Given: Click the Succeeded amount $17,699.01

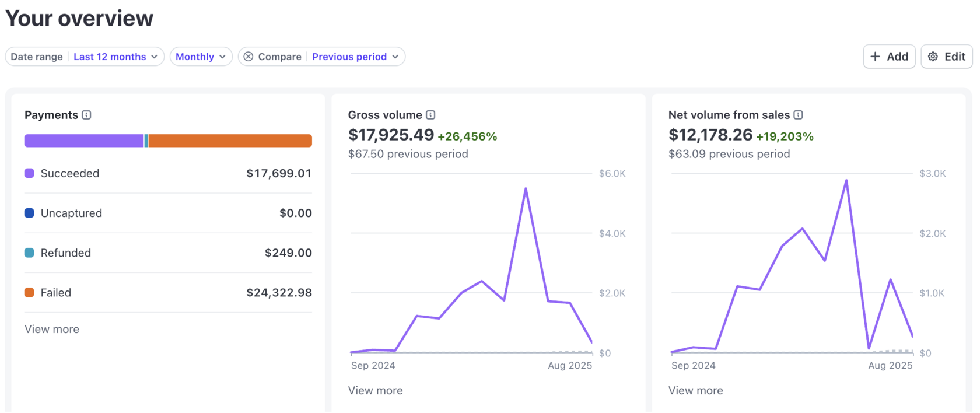Looking at the screenshot, I should tap(279, 173).
